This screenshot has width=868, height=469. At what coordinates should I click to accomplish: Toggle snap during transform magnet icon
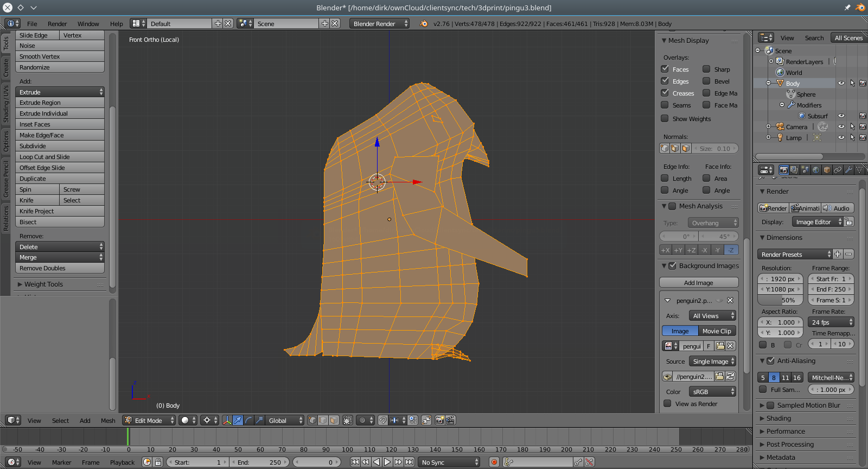(x=382, y=420)
